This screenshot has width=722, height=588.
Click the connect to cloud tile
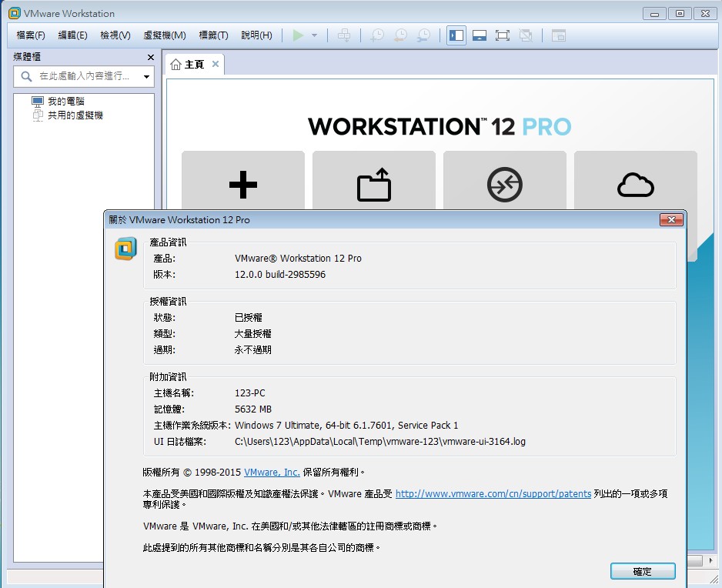click(x=636, y=185)
